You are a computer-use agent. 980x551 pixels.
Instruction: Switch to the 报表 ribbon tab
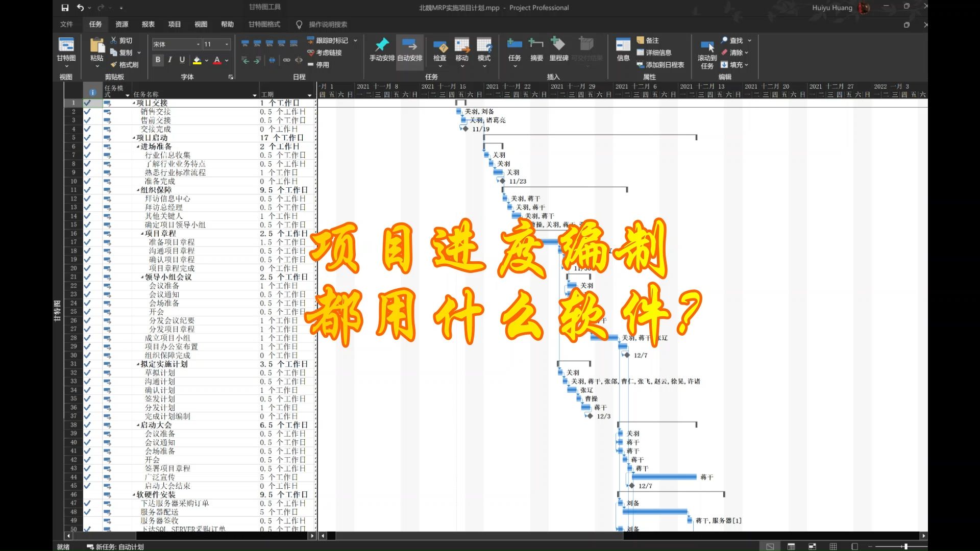[148, 24]
